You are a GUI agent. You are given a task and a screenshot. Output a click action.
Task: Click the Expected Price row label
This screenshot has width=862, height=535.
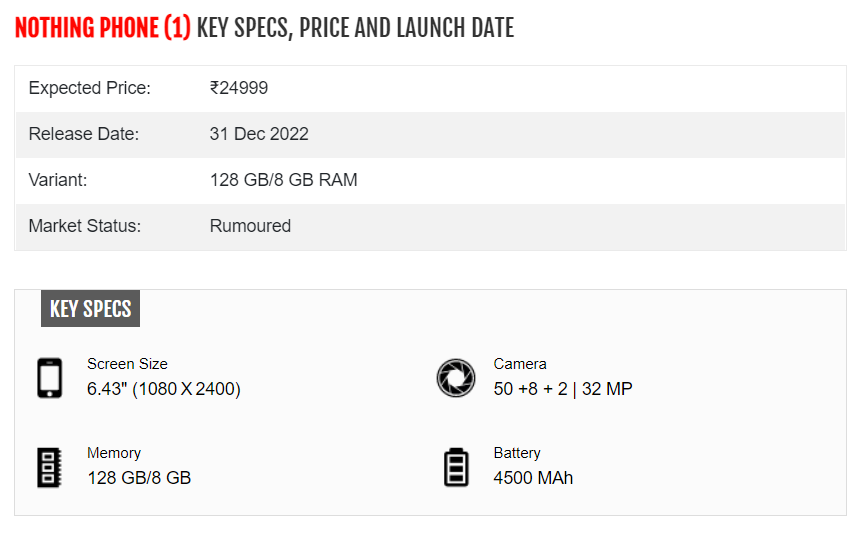[x=89, y=88]
